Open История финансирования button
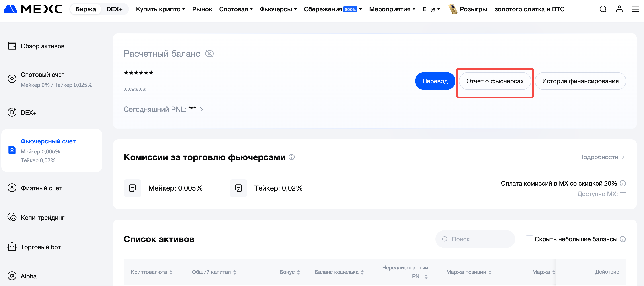This screenshot has height=286, width=644. click(x=580, y=81)
